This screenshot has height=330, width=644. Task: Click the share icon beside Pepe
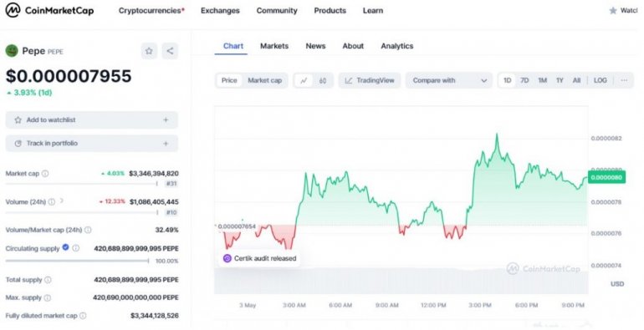point(170,51)
